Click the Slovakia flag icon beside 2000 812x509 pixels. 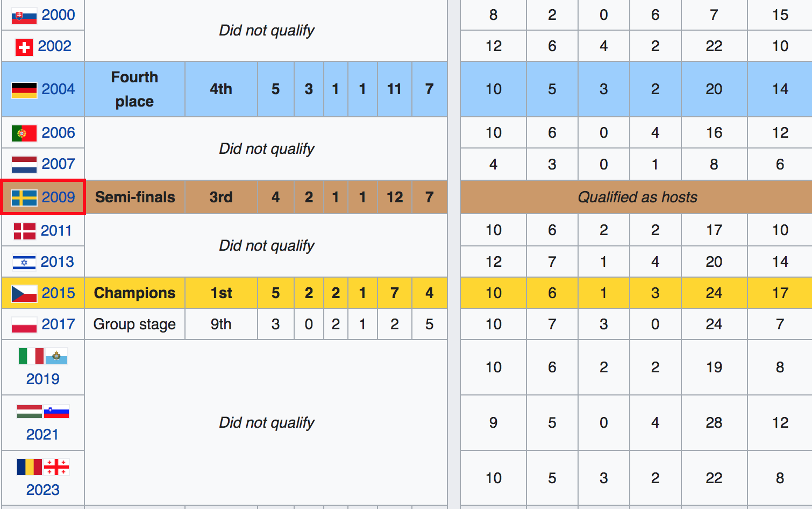24,16
